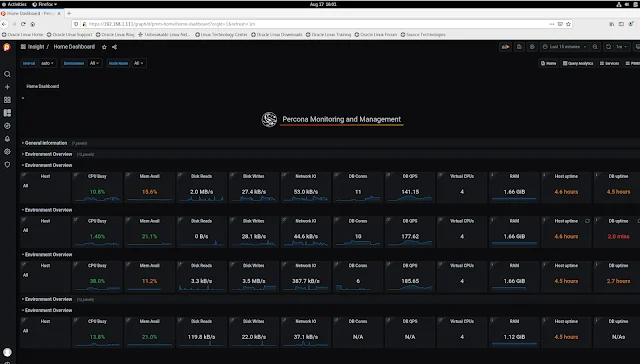Bookmark this page with the URL bar star
Image resolution: width=640 pixels, height=364 pixels.
pos(568,24)
